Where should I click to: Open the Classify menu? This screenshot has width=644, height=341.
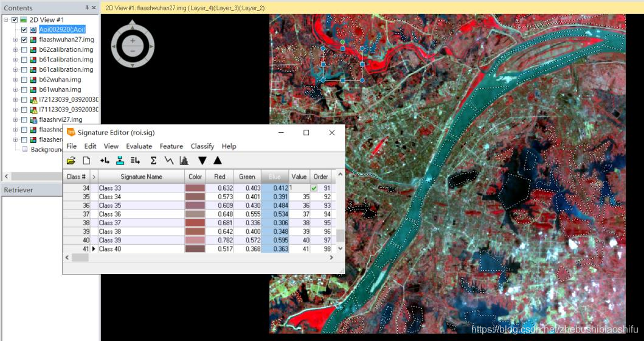[203, 146]
